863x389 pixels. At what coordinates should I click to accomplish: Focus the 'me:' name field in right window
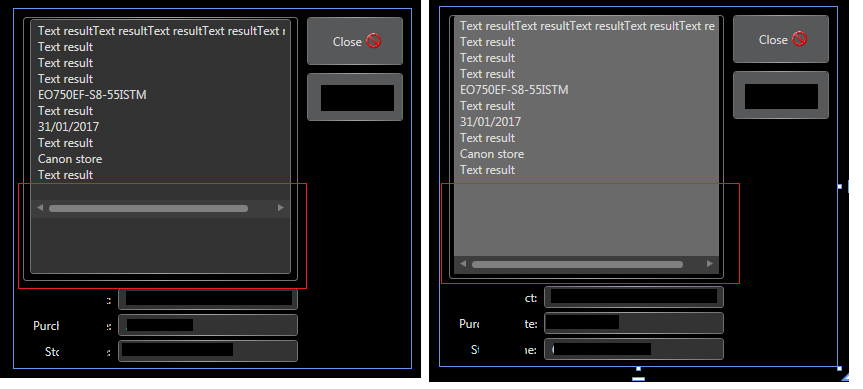point(634,349)
